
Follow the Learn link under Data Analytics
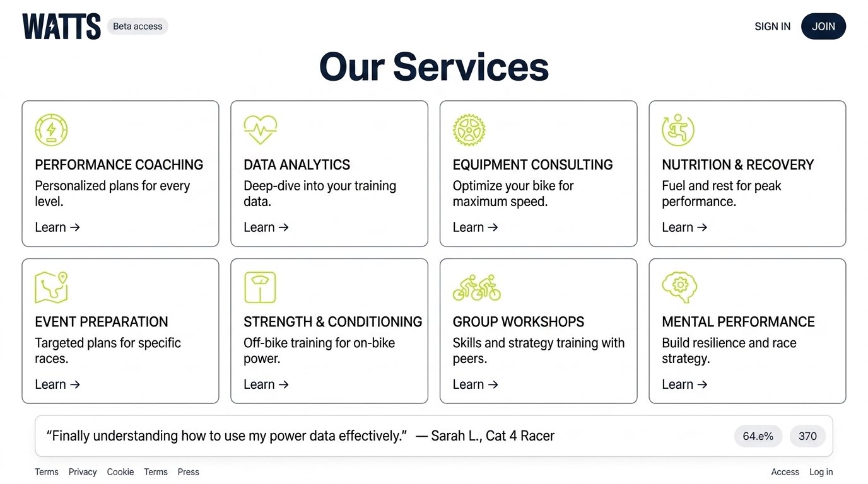click(x=266, y=228)
